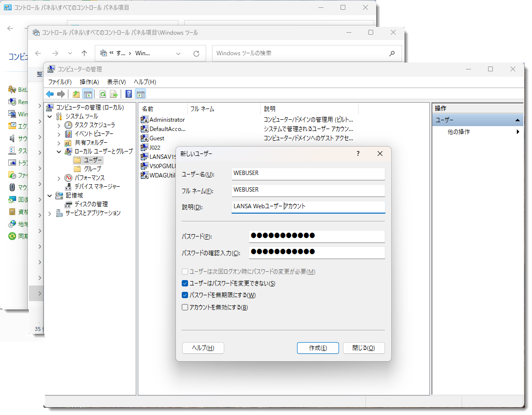
Task: Close the 新しいユーザー dialog with X
Action: pyautogui.click(x=380, y=154)
